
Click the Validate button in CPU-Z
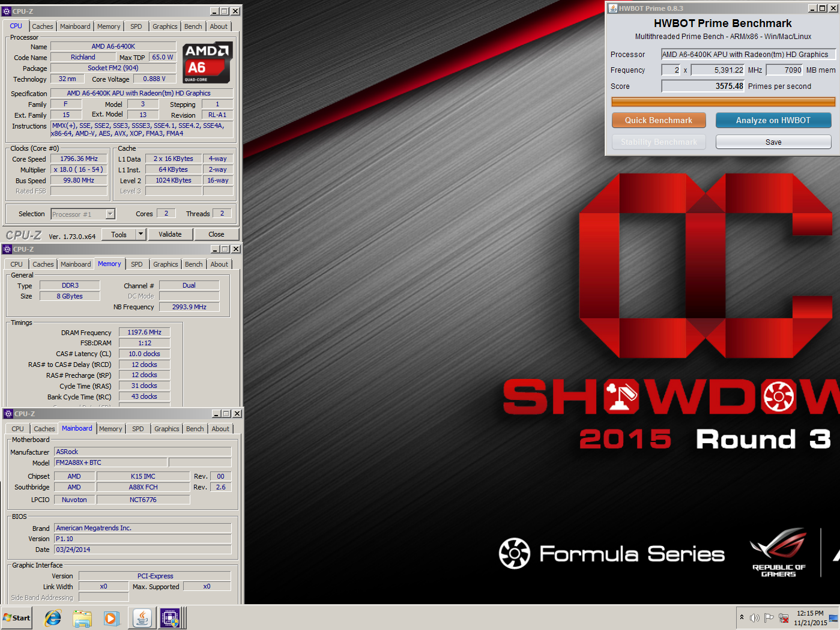pyautogui.click(x=170, y=234)
